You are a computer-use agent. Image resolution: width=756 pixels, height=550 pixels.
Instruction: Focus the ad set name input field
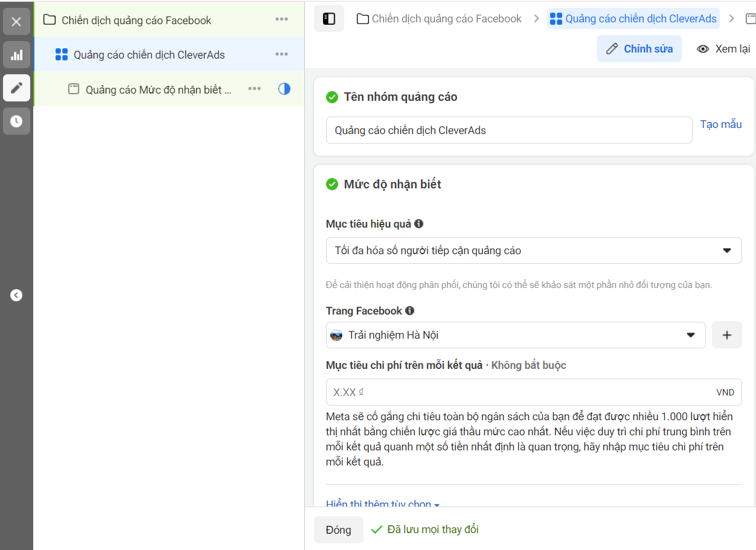(x=509, y=130)
